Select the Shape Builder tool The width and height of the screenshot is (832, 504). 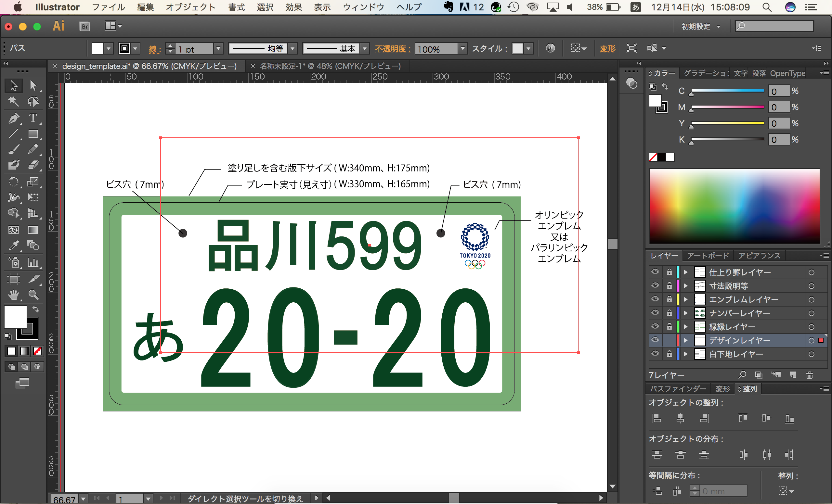[14, 213]
